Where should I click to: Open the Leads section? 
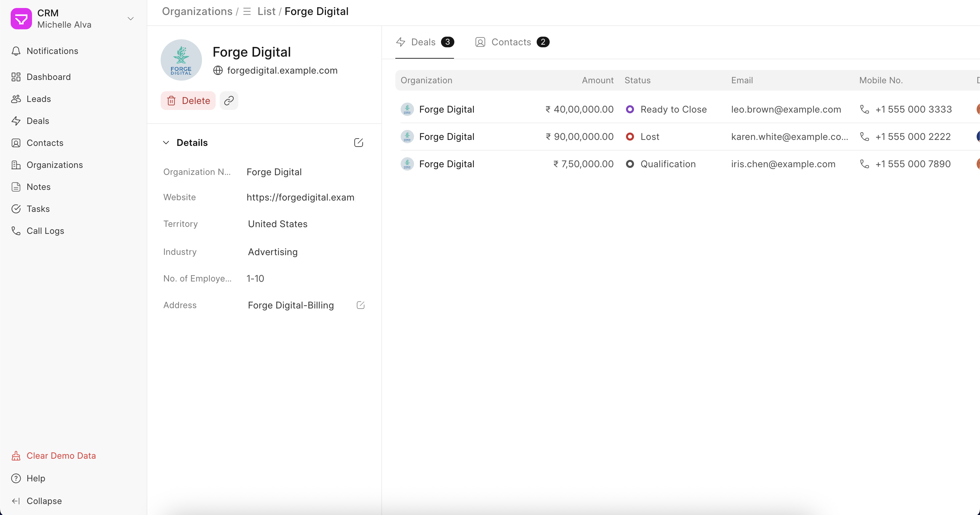tap(38, 99)
